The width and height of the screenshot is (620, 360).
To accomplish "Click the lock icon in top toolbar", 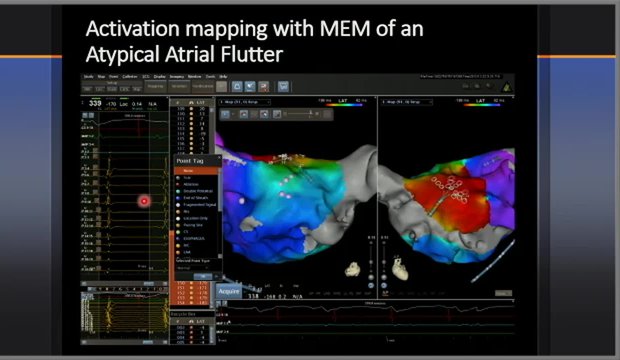I will (x=237, y=86).
